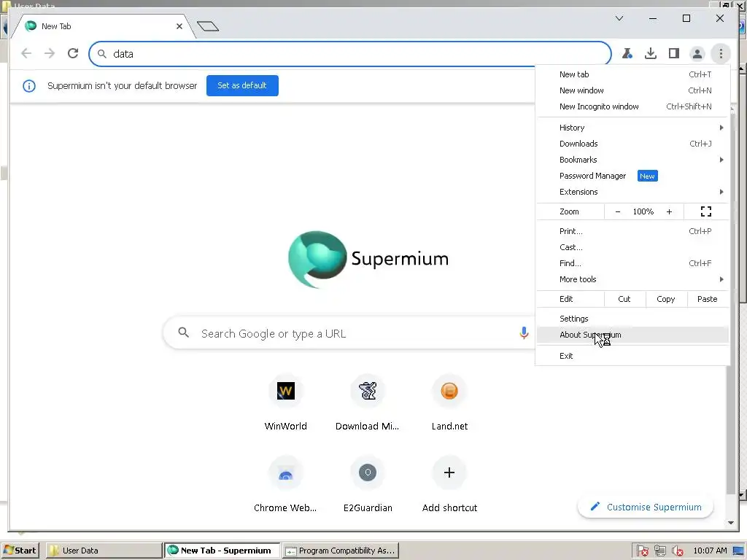747x560 pixels.
Task: Expand the Extensions submenu
Action: pyautogui.click(x=632, y=192)
